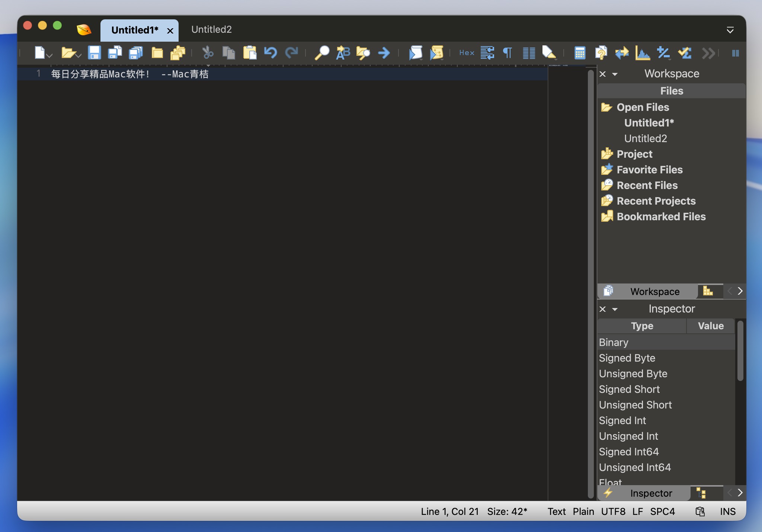Viewport: 762px width, 532px height.
Task: Toggle INS insert mode in status bar
Action: 727,512
